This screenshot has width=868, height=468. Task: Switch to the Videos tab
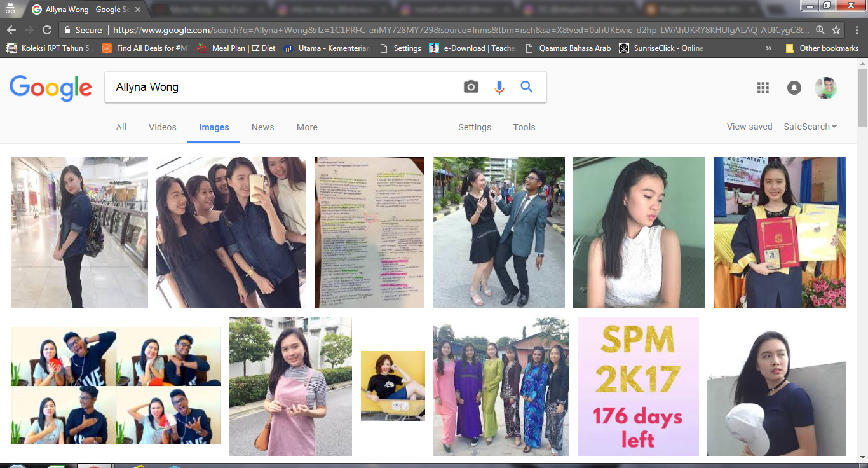[x=162, y=127]
